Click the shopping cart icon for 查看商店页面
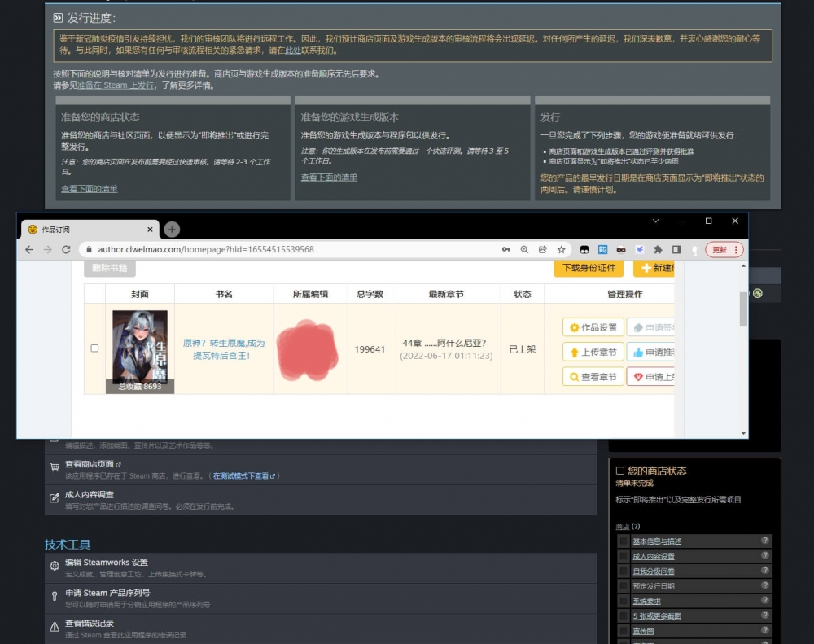 click(55, 468)
